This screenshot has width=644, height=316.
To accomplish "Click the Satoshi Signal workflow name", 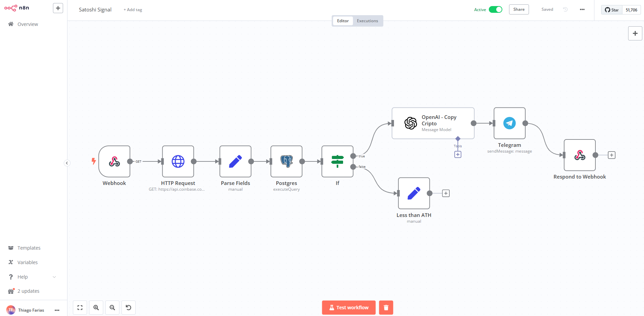I will point(95,10).
